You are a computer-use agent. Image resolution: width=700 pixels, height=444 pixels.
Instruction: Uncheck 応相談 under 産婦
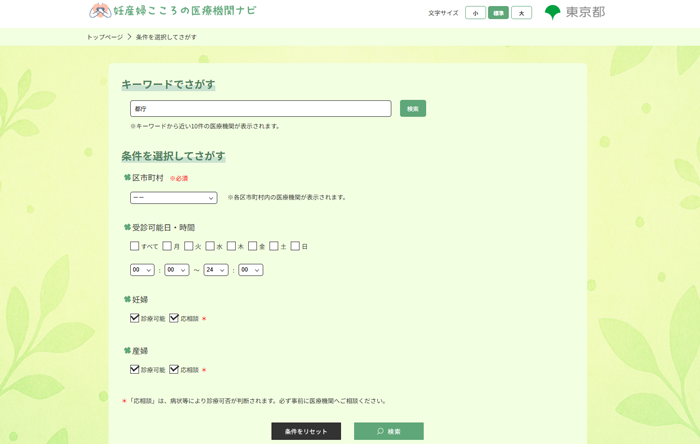click(x=174, y=369)
